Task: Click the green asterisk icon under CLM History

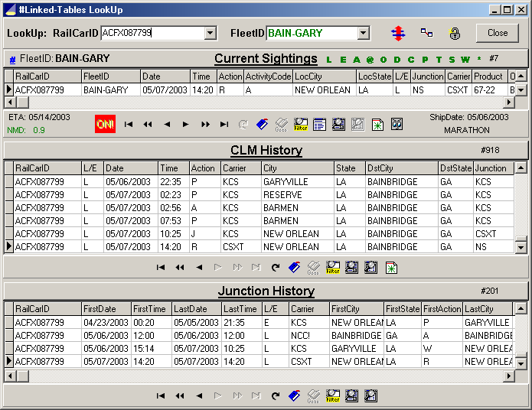Action: coord(391,267)
